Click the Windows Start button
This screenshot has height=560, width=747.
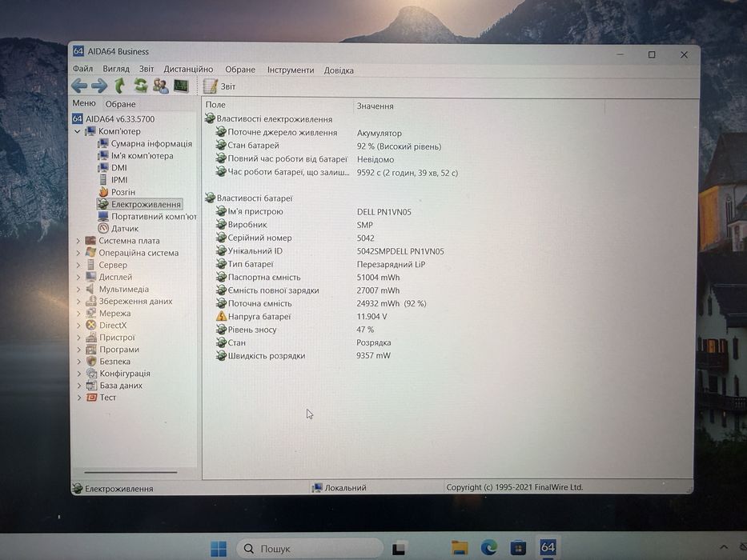219,549
